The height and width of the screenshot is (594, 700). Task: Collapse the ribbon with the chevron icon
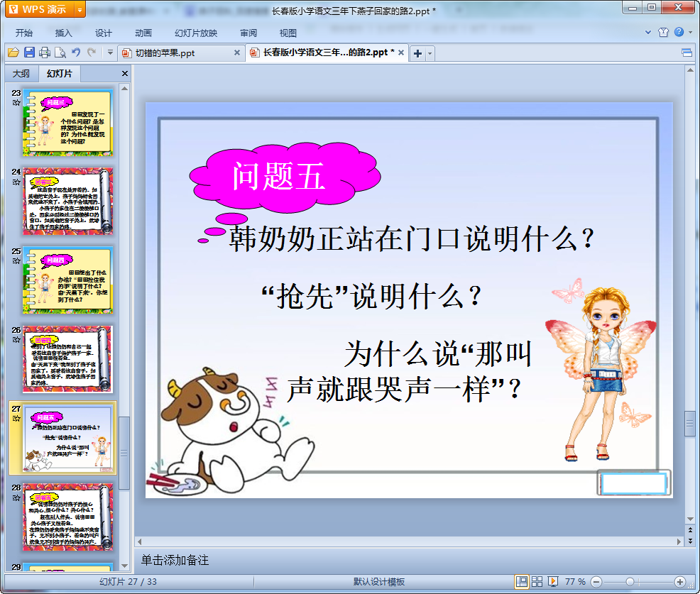[648, 32]
